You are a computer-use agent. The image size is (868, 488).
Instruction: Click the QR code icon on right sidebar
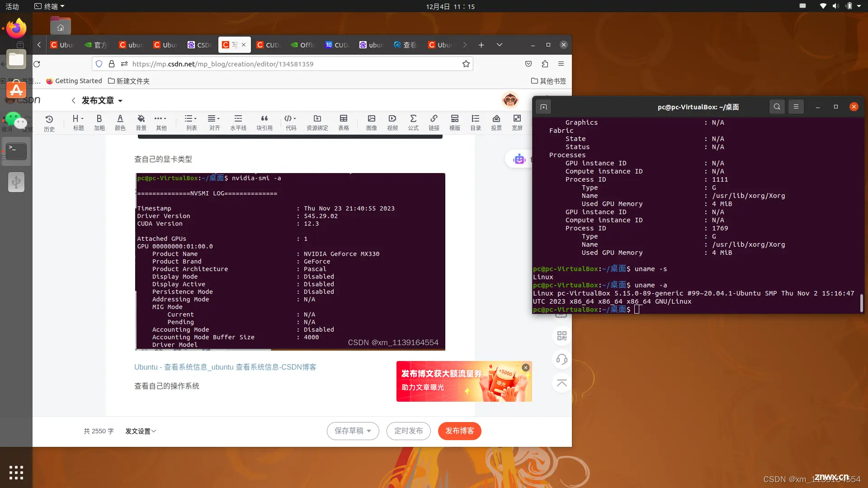click(562, 336)
